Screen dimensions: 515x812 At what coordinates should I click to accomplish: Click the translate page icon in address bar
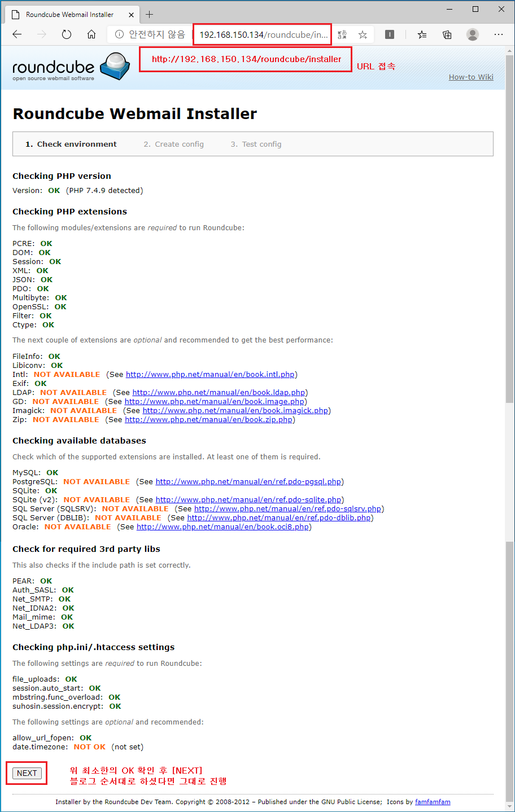pos(342,34)
